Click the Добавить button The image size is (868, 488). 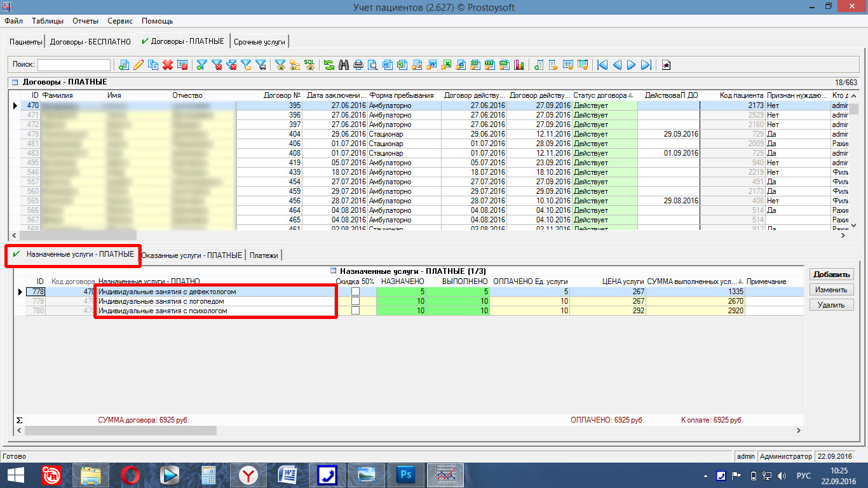(831, 274)
